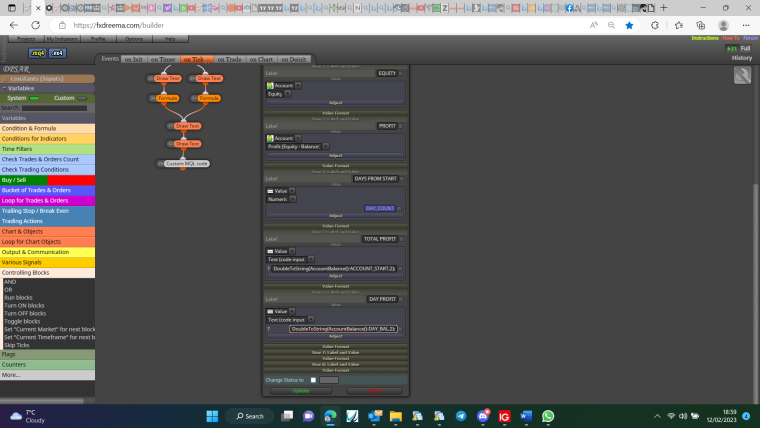Click the red Delete button
The image size is (760, 428).
374,391
